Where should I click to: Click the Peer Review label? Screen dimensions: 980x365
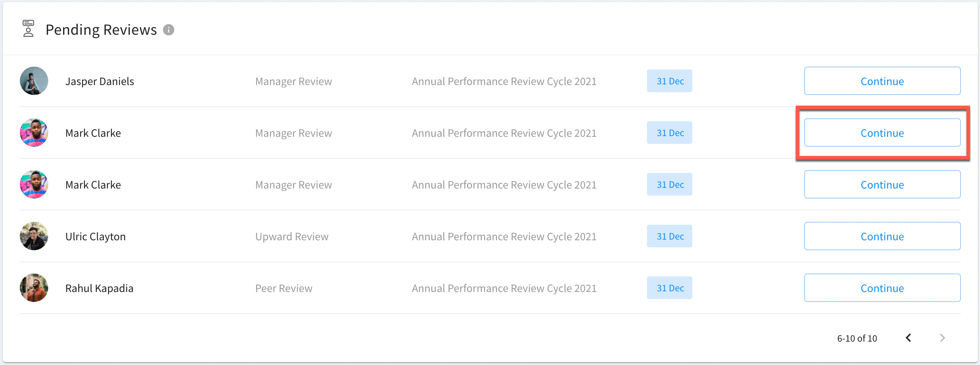(x=284, y=288)
